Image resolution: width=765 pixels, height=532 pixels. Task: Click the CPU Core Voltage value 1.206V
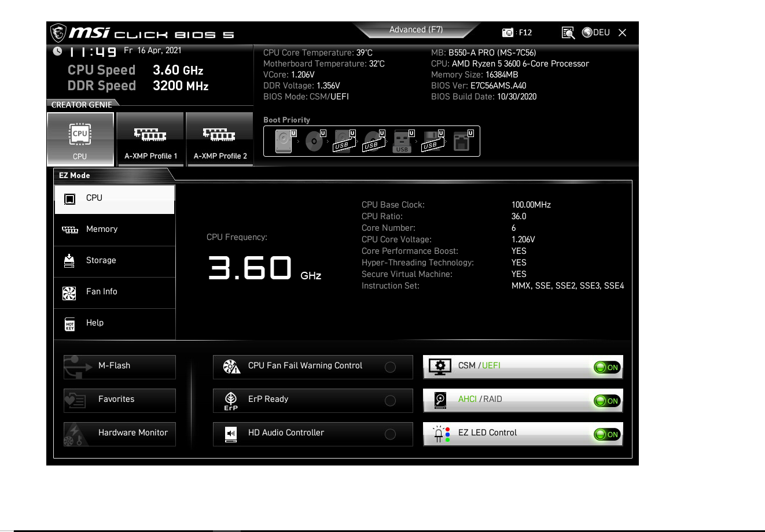[x=523, y=239]
